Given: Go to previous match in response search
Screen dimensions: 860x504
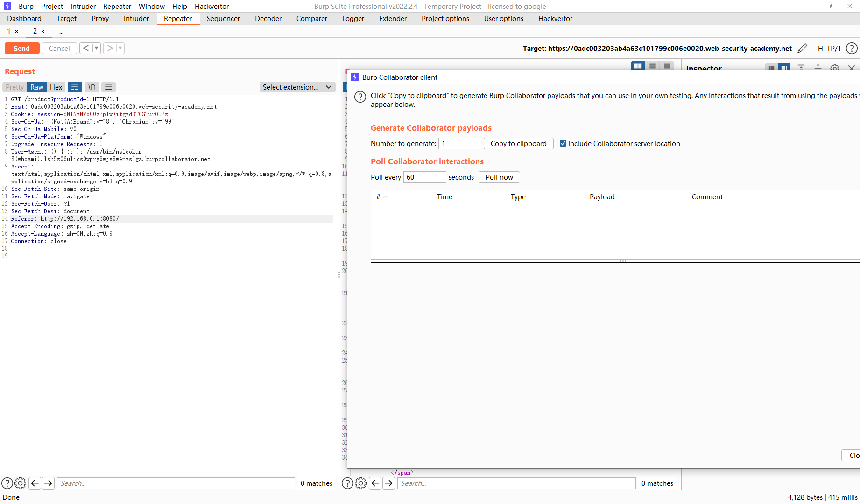Looking at the screenshot, I should 375,483.
